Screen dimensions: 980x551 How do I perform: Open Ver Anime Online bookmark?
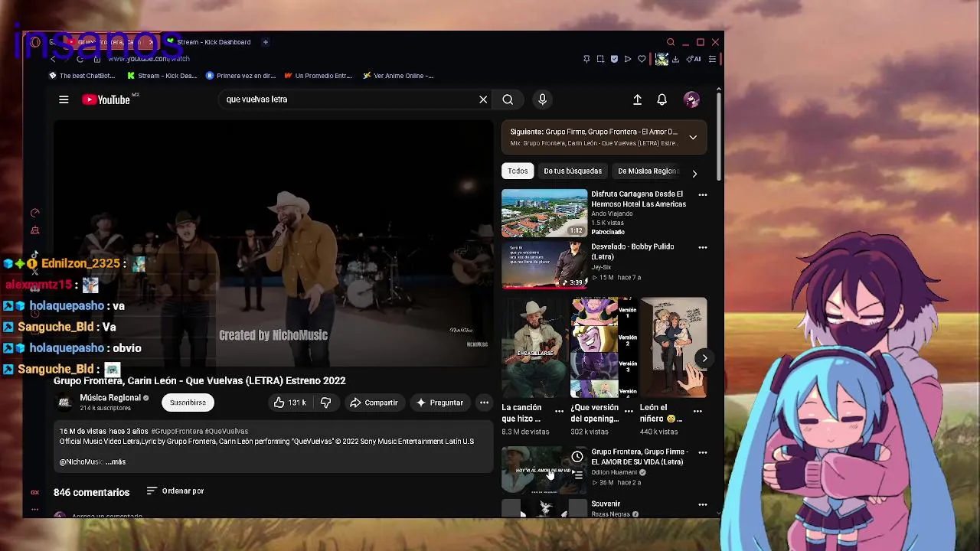coord(398,76)
